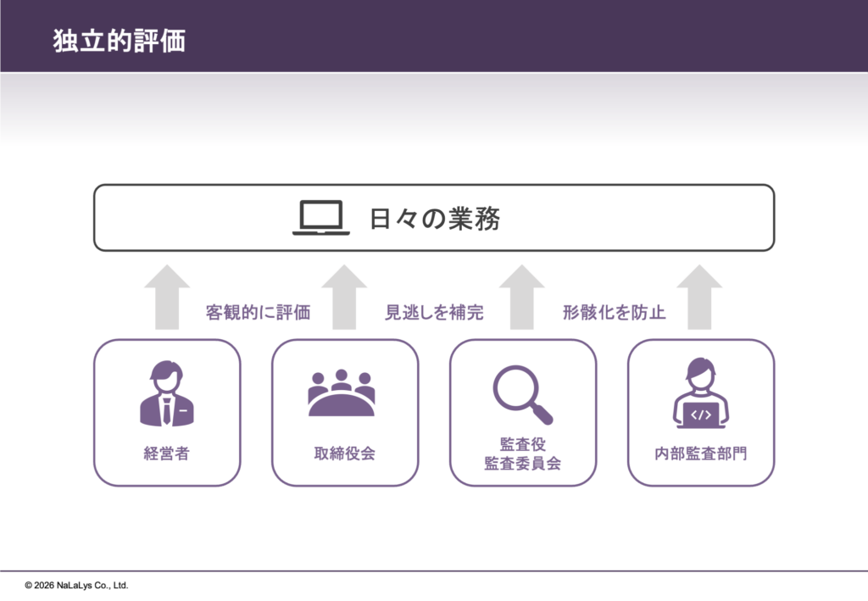Select the 取締役会 label text
Image resolution: width=868 pixels, height=601 pixels.
click(x=344, y=454)
